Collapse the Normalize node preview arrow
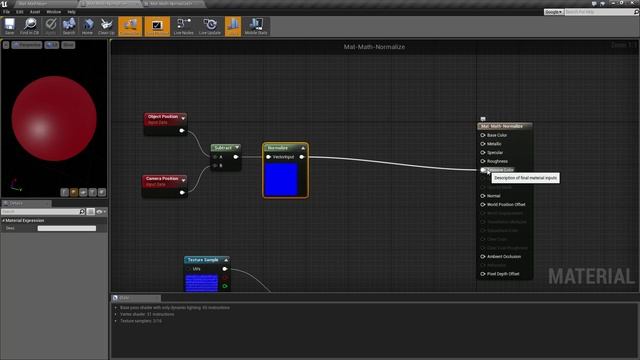This screenshot has width=640, height=360. click(303, 148)
